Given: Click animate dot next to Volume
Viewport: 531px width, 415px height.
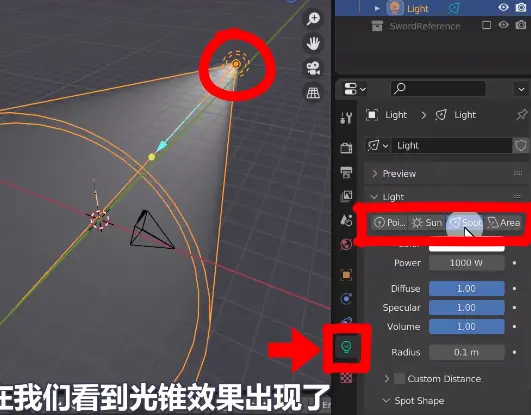Looking at the screenshot, I should coord(514,326).
